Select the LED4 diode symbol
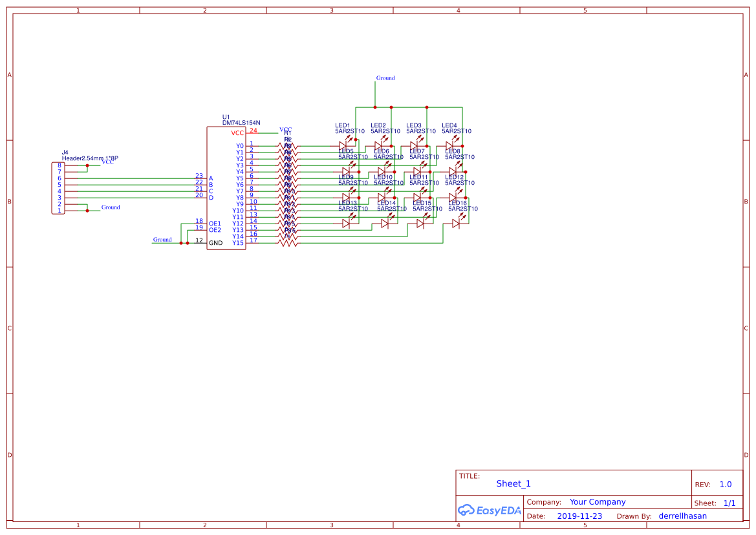This screenshot has height=535, width=756. click(x=450, y=145)
